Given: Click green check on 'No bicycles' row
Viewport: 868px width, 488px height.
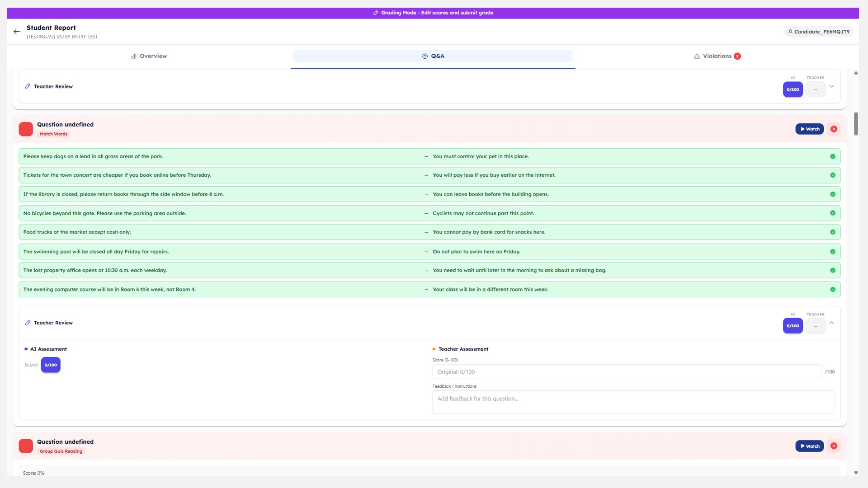Looking at the screenshot, I should (x=832, y=213).
